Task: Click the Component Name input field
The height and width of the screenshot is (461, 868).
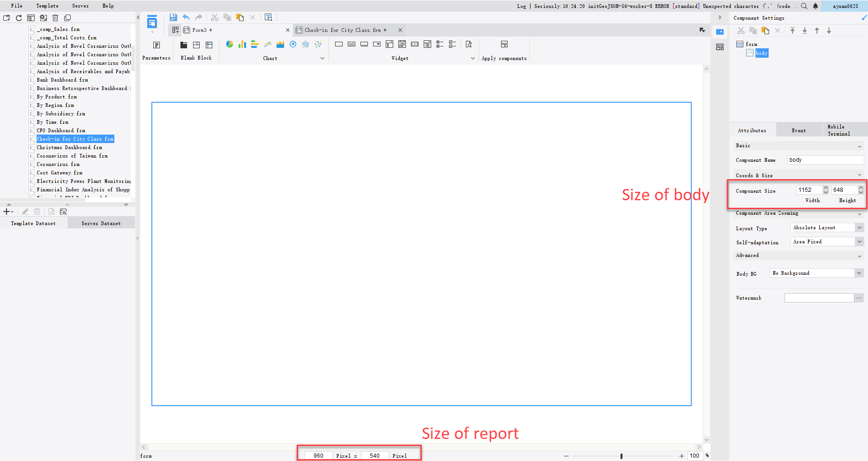Action: [x=825, y=160]
